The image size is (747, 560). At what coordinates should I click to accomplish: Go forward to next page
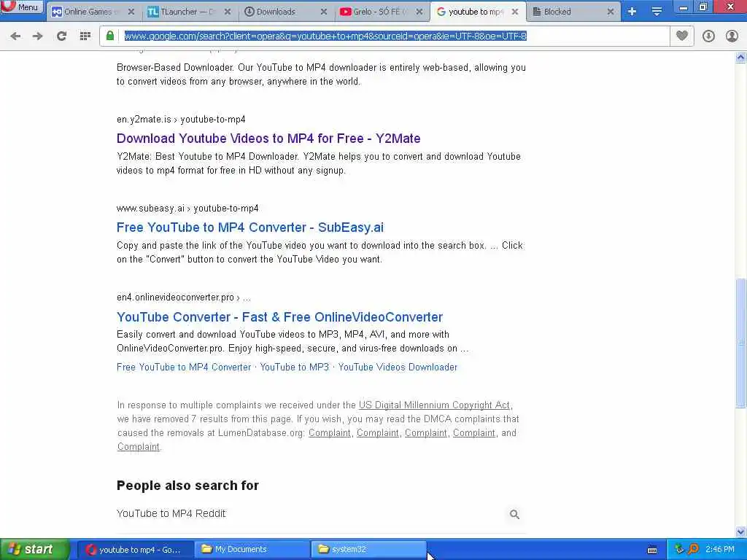[38, 36]
